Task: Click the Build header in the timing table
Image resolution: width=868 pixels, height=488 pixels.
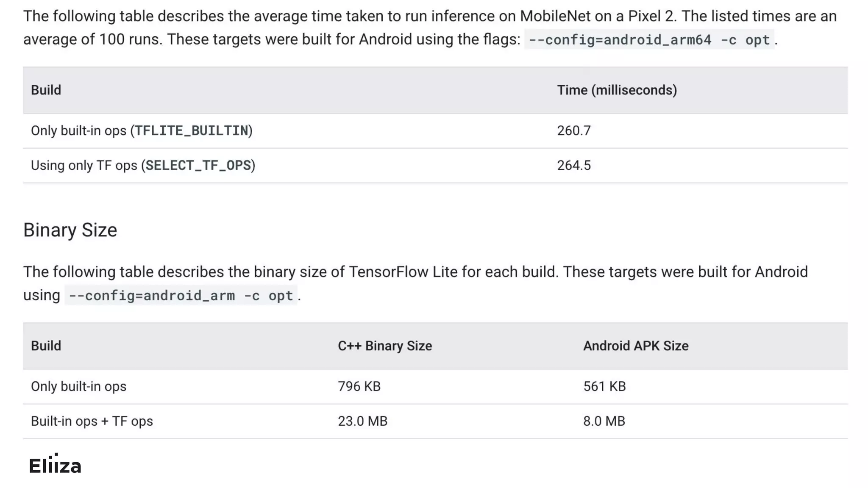Action: [46, 90]
